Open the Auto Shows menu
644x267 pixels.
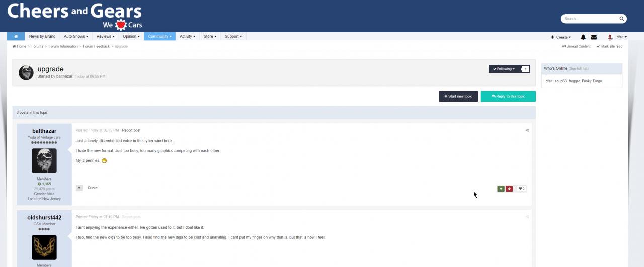(75, 37)
